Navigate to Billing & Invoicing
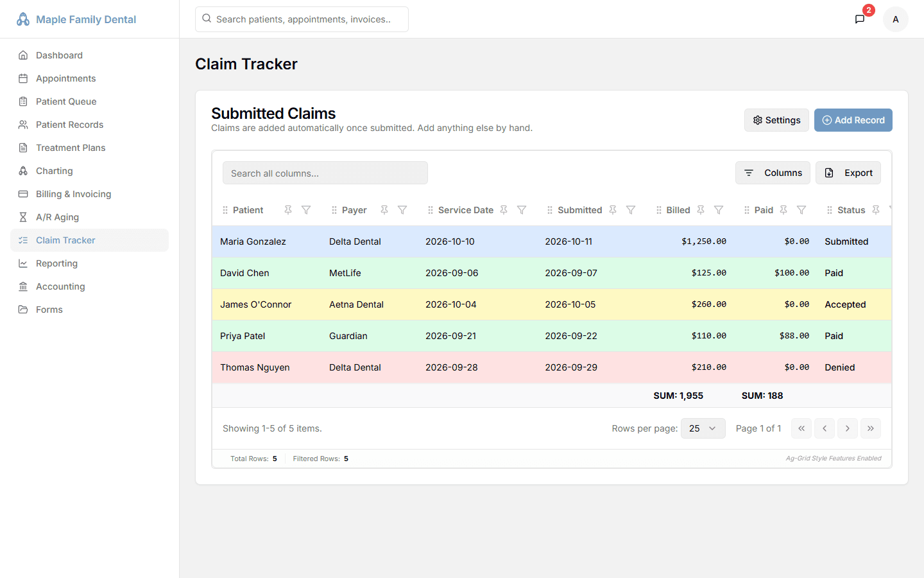The image size is (924, 578). (89, 194)
